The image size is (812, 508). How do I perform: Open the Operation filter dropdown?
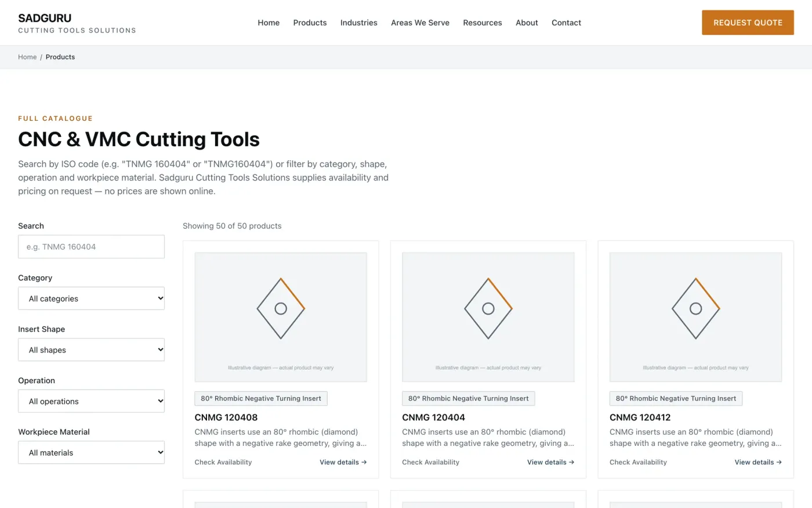[x=91, y=401]
